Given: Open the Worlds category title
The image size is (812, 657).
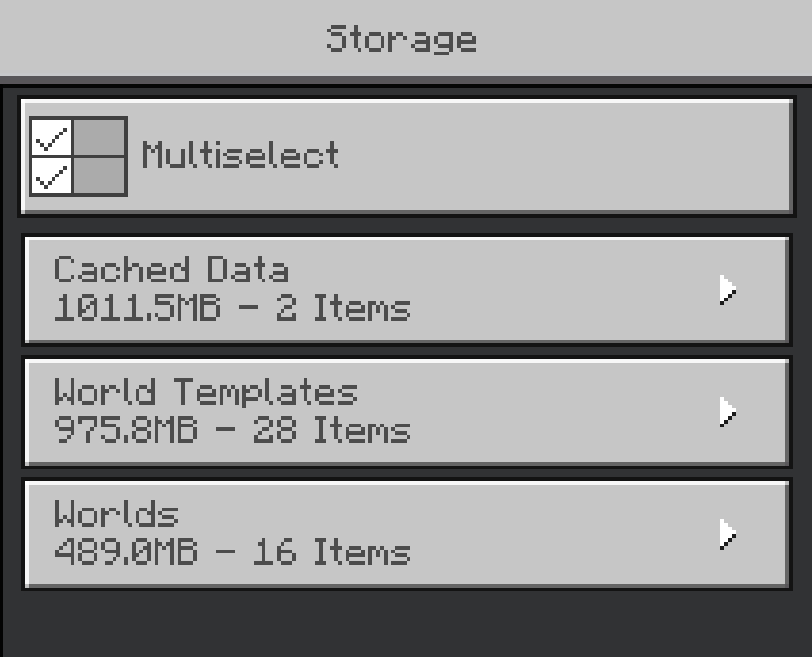Looking at the screenshot, I should pos(116,514).
